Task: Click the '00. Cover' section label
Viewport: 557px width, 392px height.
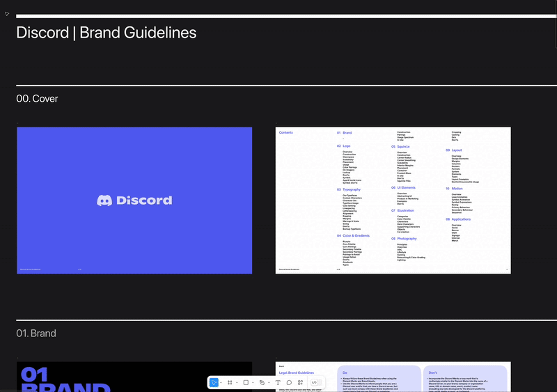Action: [37, 98]
